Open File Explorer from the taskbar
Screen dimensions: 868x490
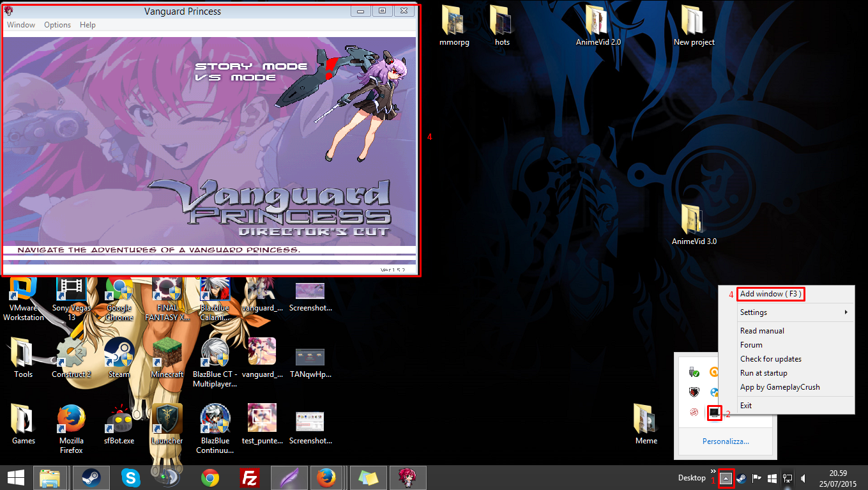(x=50, y=478)
